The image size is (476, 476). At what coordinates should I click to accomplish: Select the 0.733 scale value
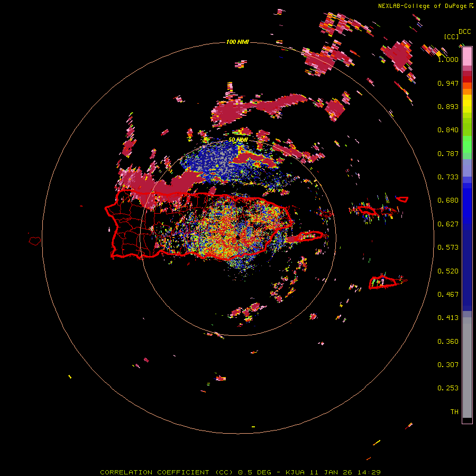click(x=448, y=177)
